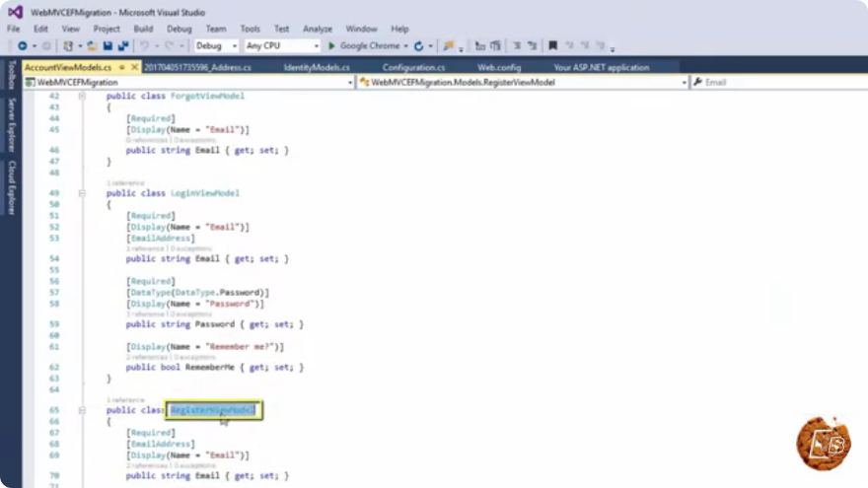Click the Save All toolbar icon

click(123, 46)
